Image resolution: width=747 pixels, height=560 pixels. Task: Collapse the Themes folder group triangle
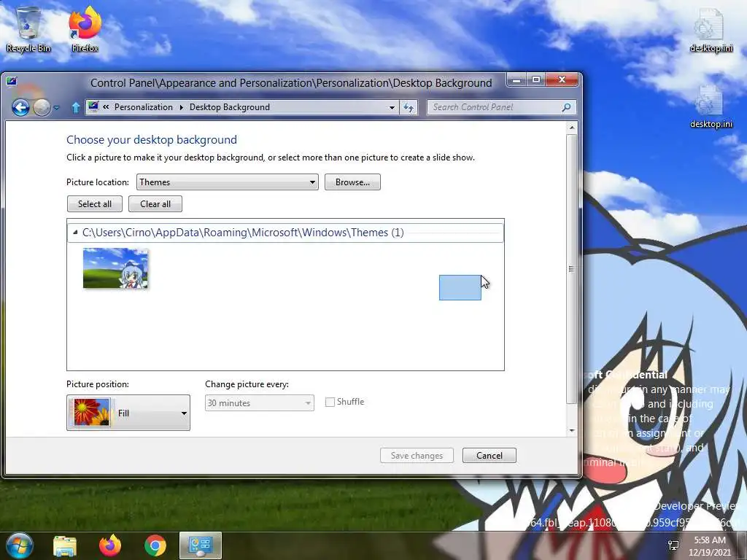click(75, 233)
